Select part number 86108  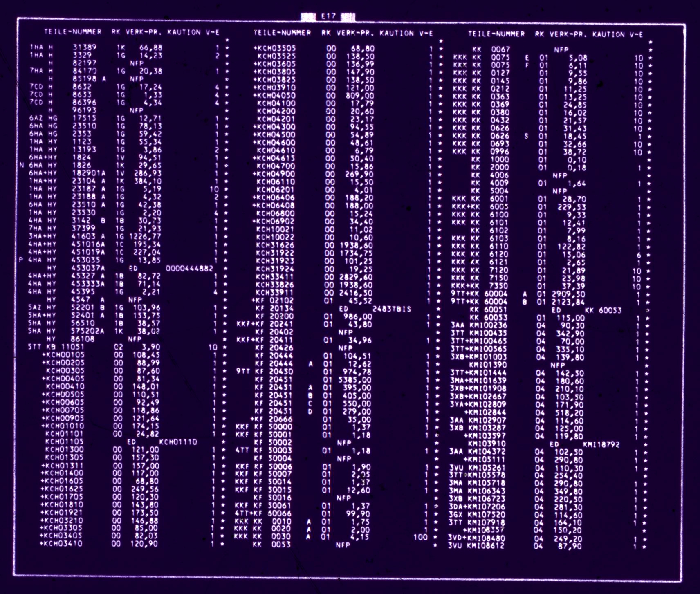pyautogui.click(x=83, y=339)
